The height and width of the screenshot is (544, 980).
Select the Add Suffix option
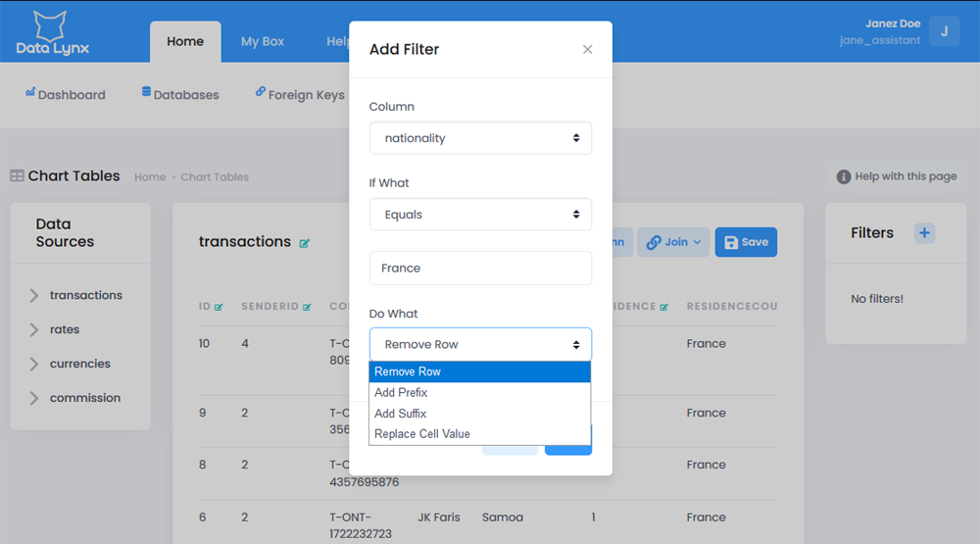click(x=400, y=414)
